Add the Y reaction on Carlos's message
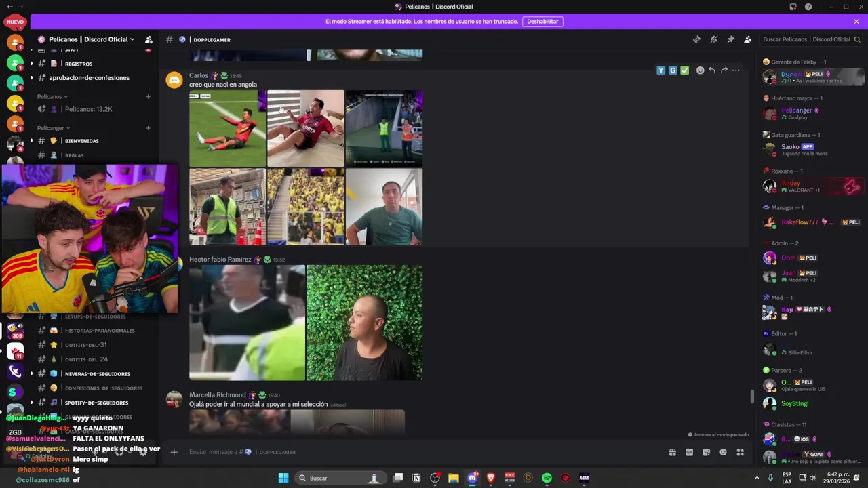The height and width of the screenshot is (488, 868). click(660, 70)
